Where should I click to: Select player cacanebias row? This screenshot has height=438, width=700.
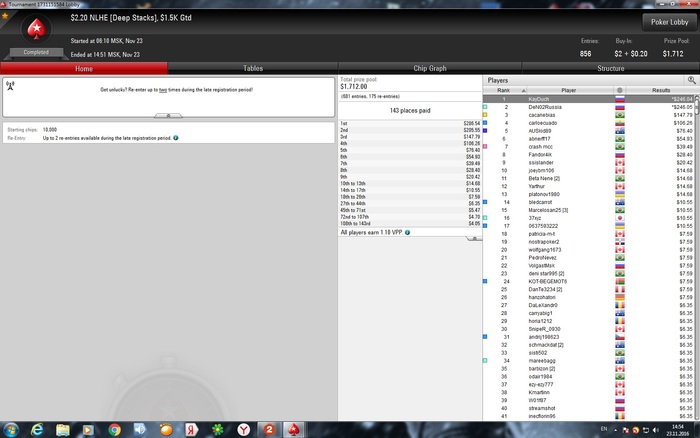pyautogui.click(x=588, y=115)
